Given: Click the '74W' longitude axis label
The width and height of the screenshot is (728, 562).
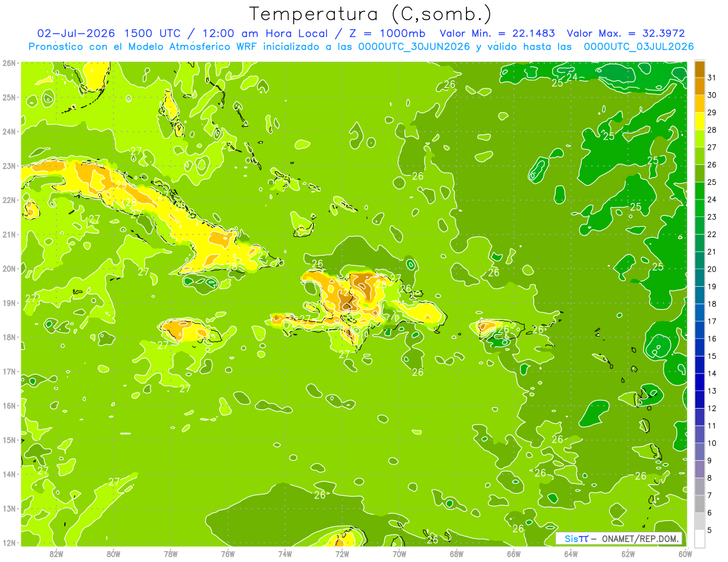Looking at the screenshot, I should (285, 554).
